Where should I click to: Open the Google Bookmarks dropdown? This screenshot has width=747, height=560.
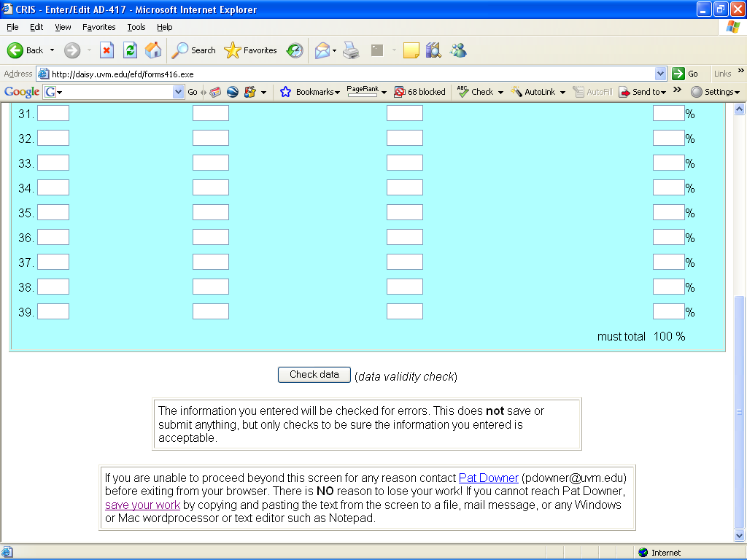pyautogui.click(x=310, y=92)
